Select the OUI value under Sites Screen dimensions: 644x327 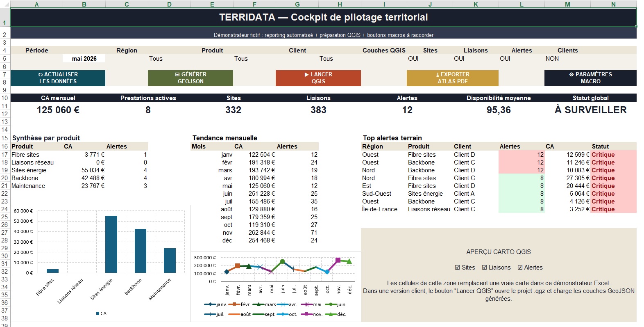[413, 59]
